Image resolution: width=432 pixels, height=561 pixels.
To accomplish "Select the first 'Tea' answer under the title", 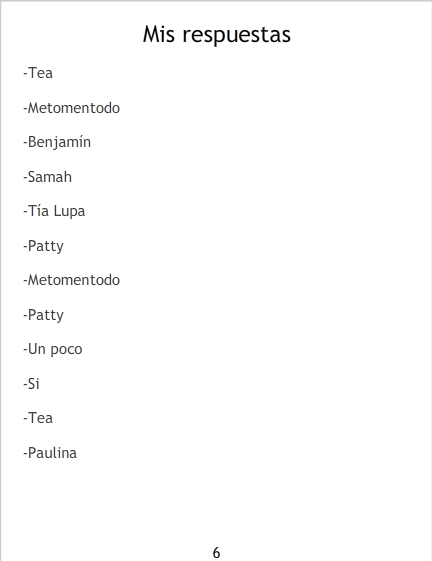I will coord(38,73).
